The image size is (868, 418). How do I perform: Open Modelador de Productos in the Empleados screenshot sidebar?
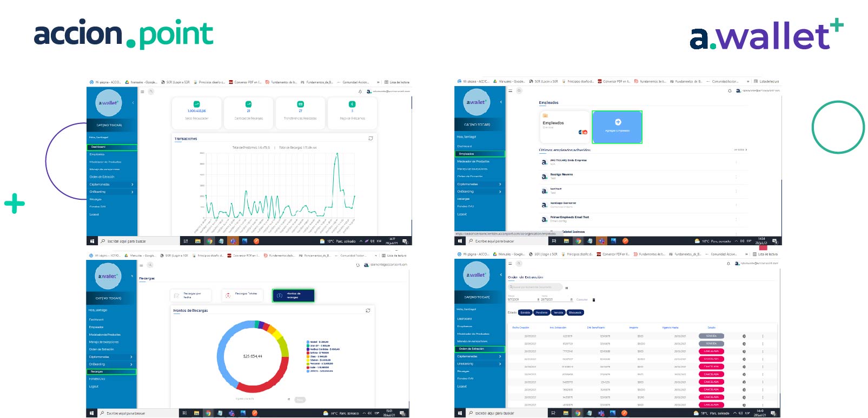click(x=473, y=161)
